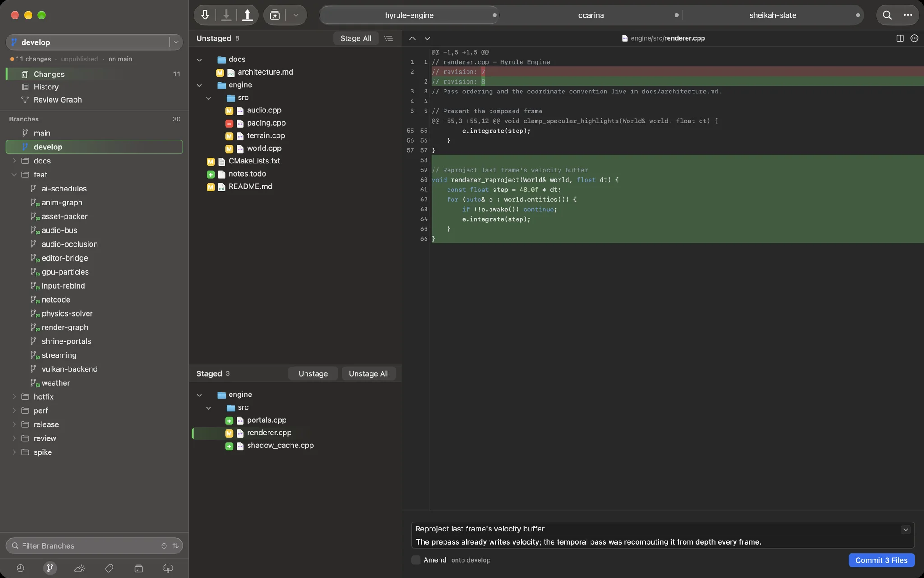Toggle the unstaged list view mode icon
Viewport: 924px width, 578px height.
pos(388,38)
